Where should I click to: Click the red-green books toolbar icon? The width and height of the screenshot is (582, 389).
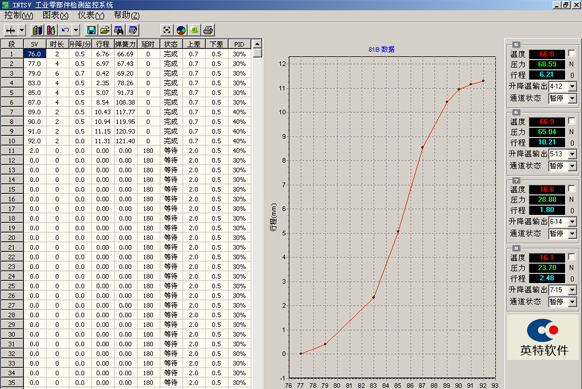tap(51, 30)
